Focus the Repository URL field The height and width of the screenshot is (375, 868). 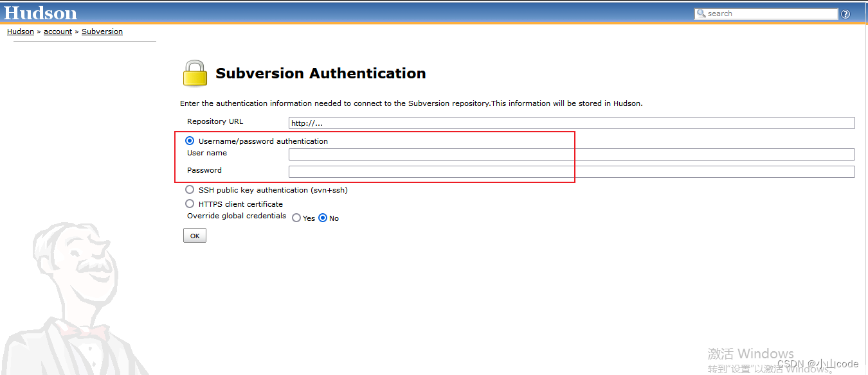click(x=572, y=123)
